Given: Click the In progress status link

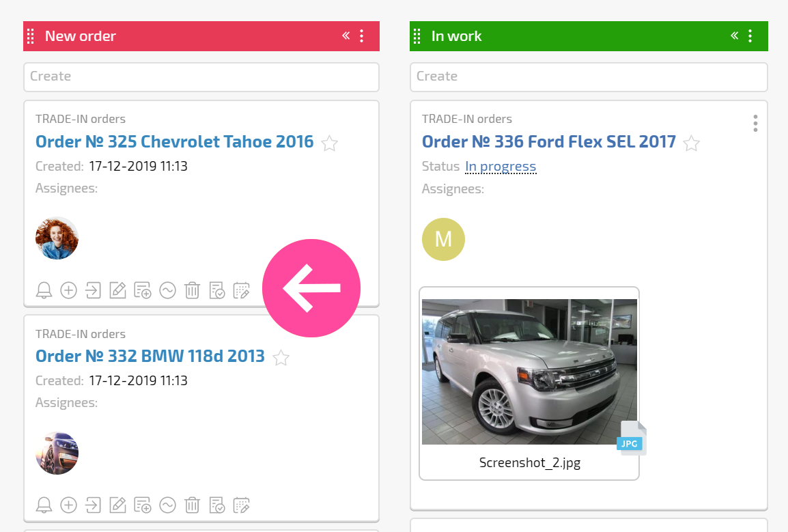Looking at the screenshot, I should pos(501,167).
